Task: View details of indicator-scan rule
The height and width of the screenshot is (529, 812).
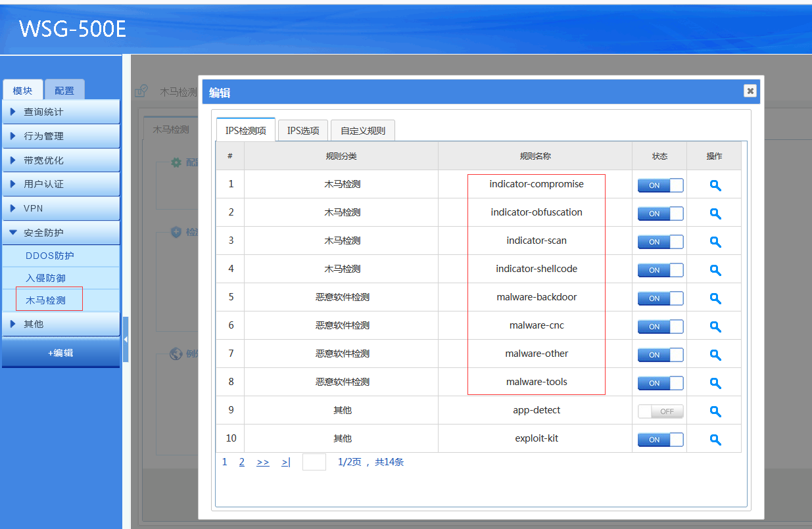Action: (x=715, y=242)
